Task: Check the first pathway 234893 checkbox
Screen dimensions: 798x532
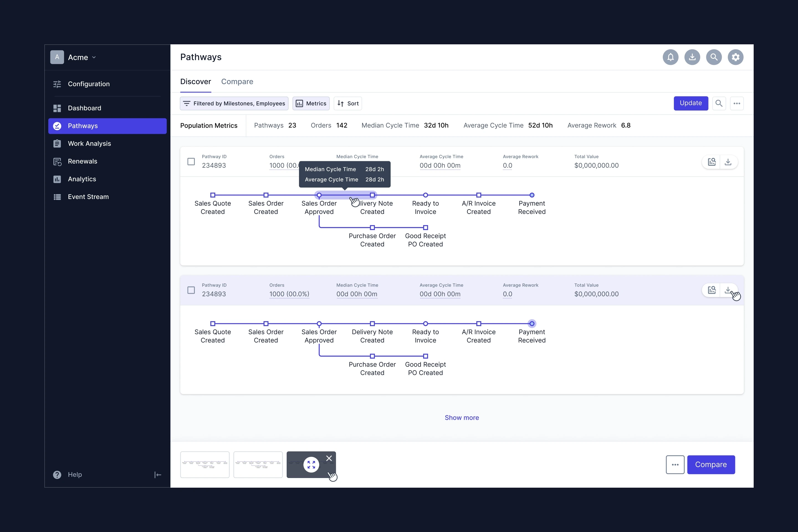Action: coord(191,162)
